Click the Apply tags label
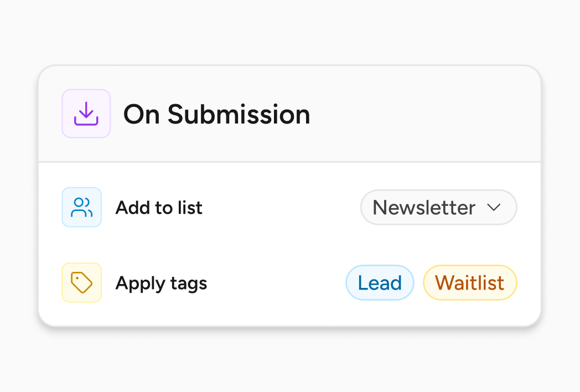 click(161, 283)
